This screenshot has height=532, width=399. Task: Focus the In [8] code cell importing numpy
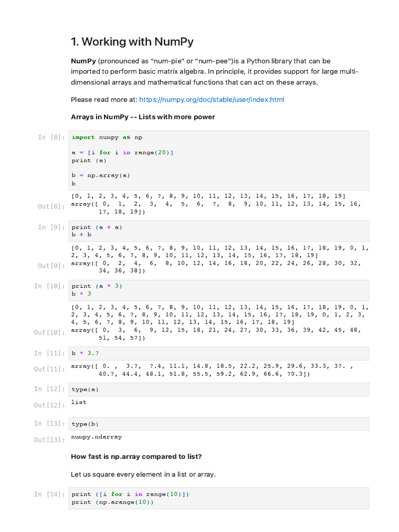click(219, 160)
